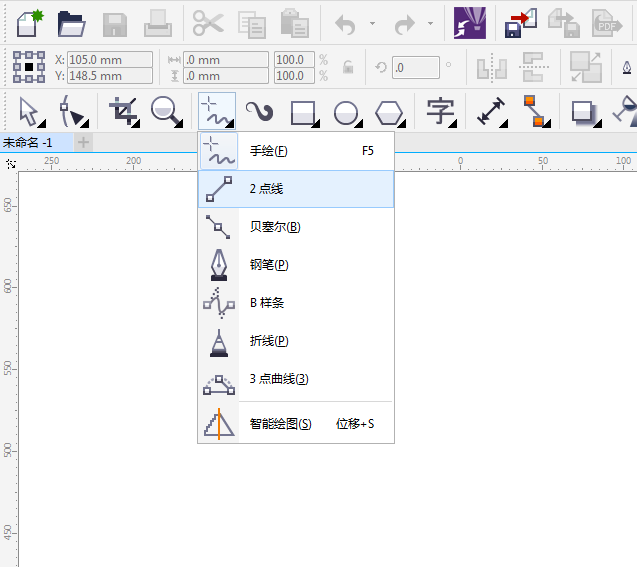
Task: Choose 手绘(F) from flyout menu
Action: [296, 151]
